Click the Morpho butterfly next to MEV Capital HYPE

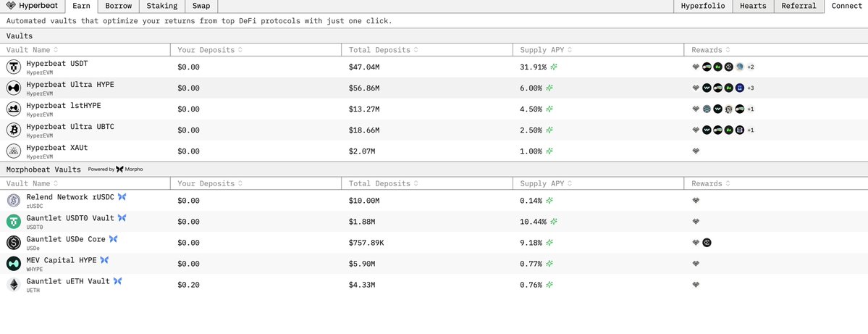pos(104,260)
